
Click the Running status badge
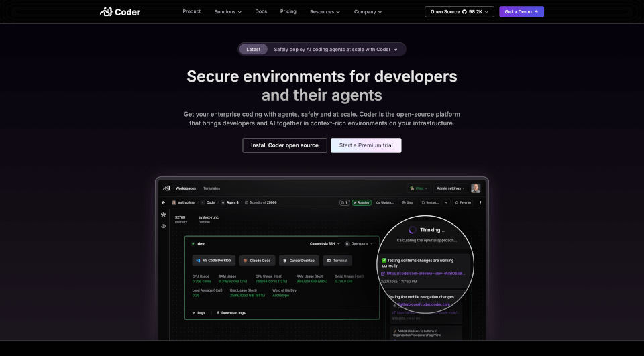[362, 203]
